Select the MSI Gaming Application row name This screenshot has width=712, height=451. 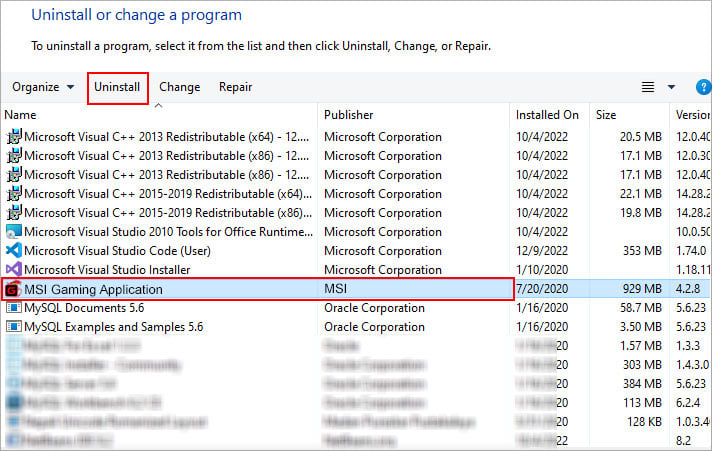pyautogui.click(x=93, y=289)
